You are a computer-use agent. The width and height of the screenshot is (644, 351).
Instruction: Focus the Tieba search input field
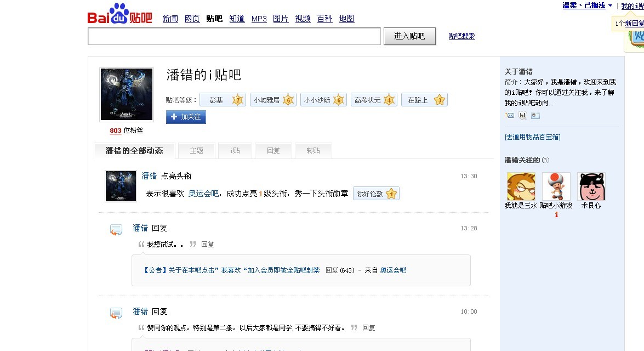click(234, 36)
